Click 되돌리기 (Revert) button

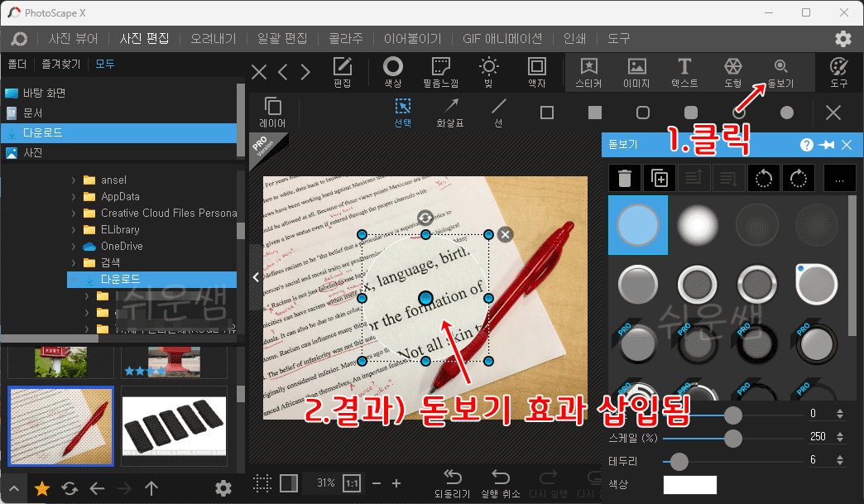453,483
